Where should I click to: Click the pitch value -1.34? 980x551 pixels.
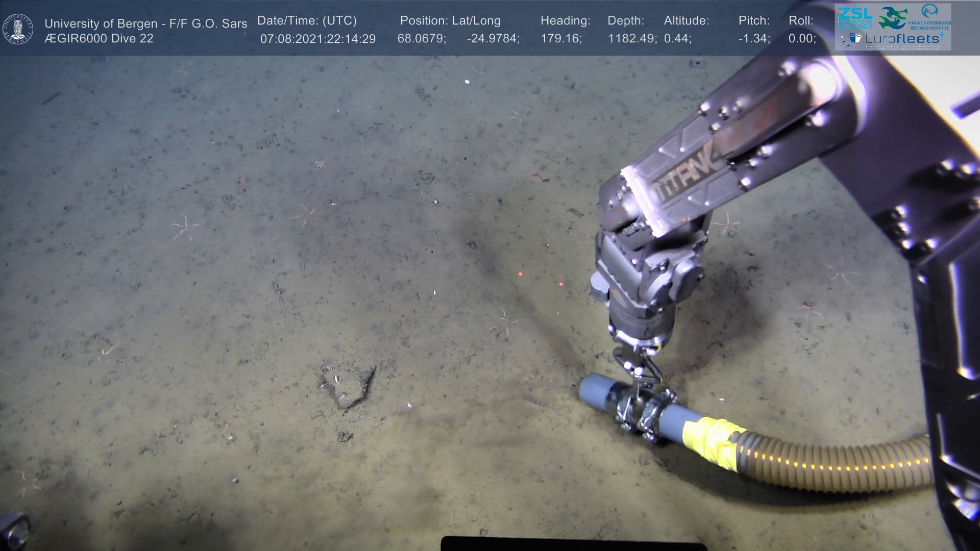click(x=754, y=39)
